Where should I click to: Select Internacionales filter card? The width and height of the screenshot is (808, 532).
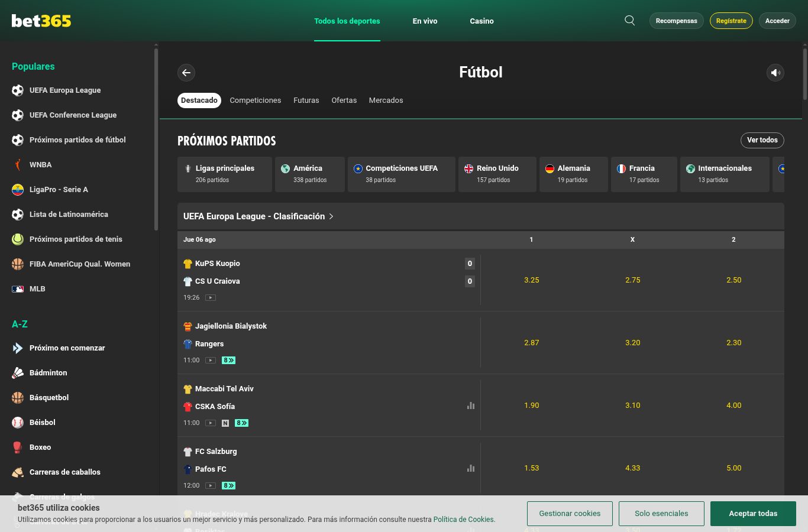click(725, 174)
